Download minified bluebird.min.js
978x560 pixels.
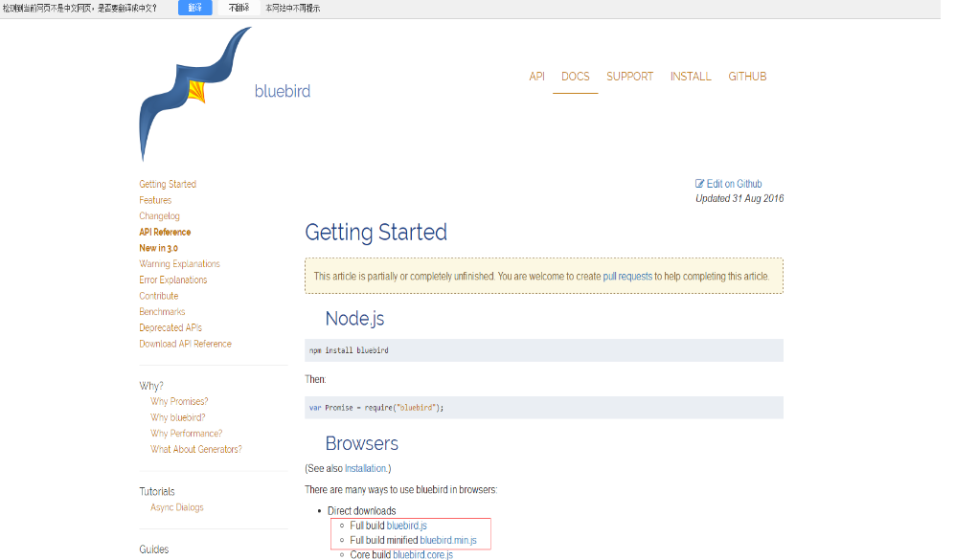tap(448, 540)
